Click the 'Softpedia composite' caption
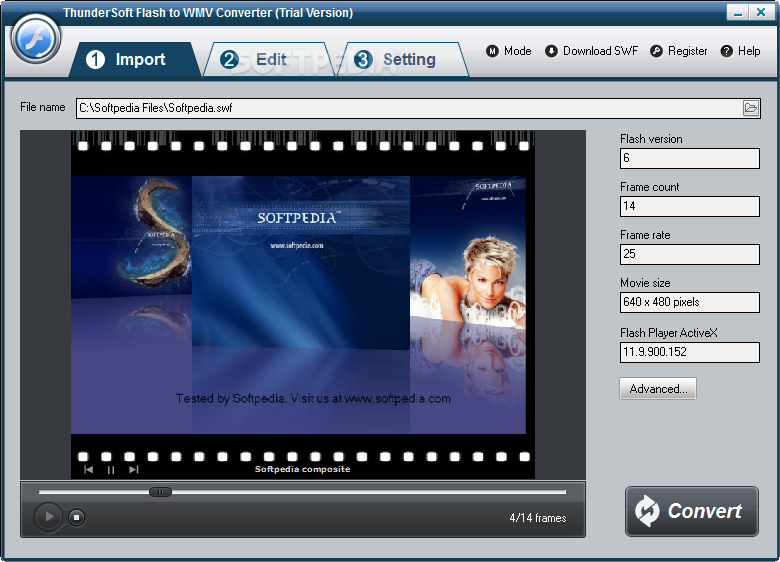 (302, 469)
